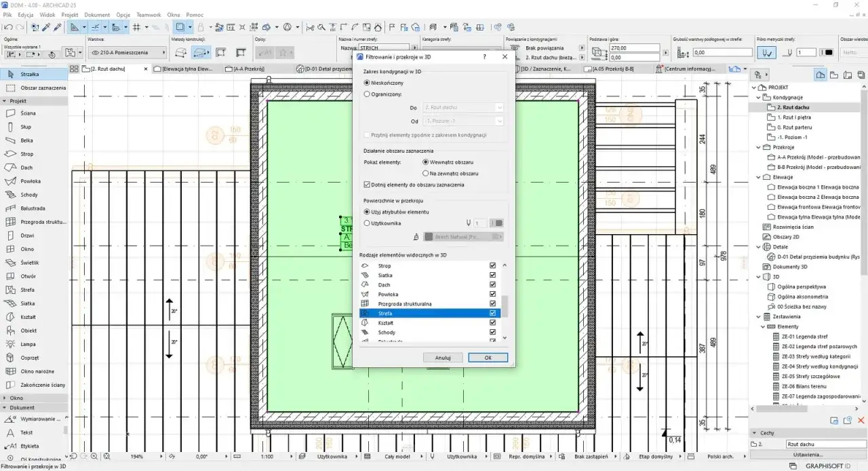Click the OK button in dialog
This screenshot has width=868, height=471.
pos(488,358)
